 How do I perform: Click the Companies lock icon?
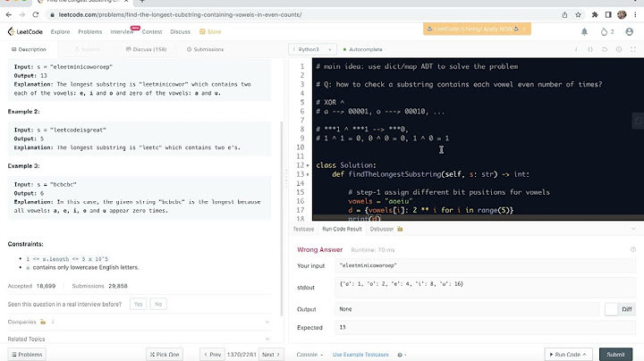(x=43, y=322)
